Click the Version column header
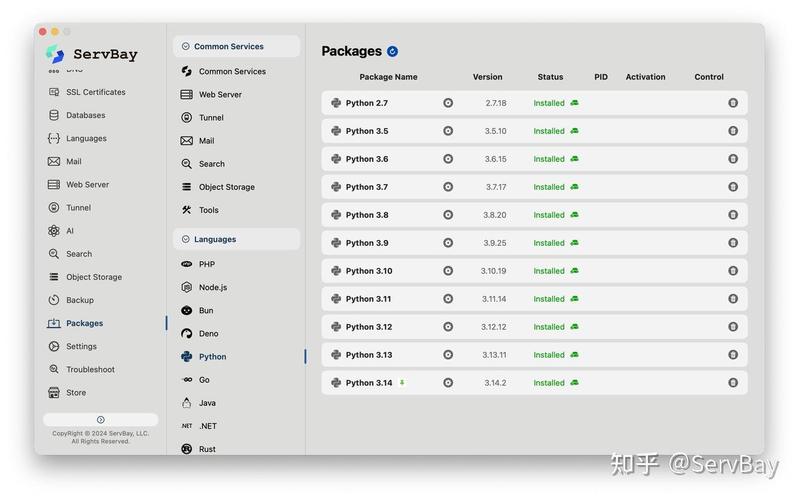 [x=487, y=77]
